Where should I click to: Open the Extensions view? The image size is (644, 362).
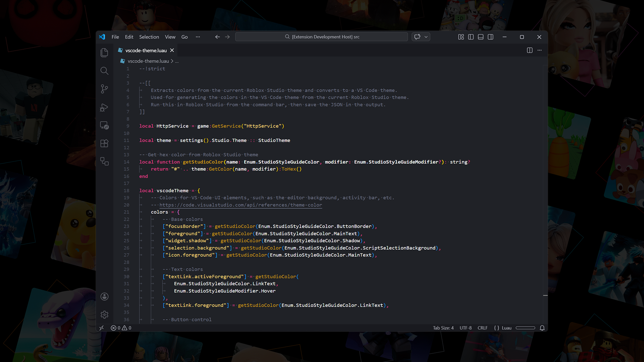pos(104,143)
